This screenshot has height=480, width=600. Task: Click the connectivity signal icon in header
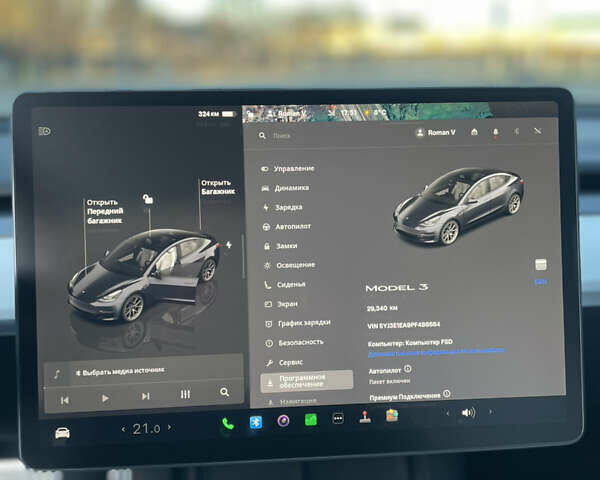pos(538,131)
